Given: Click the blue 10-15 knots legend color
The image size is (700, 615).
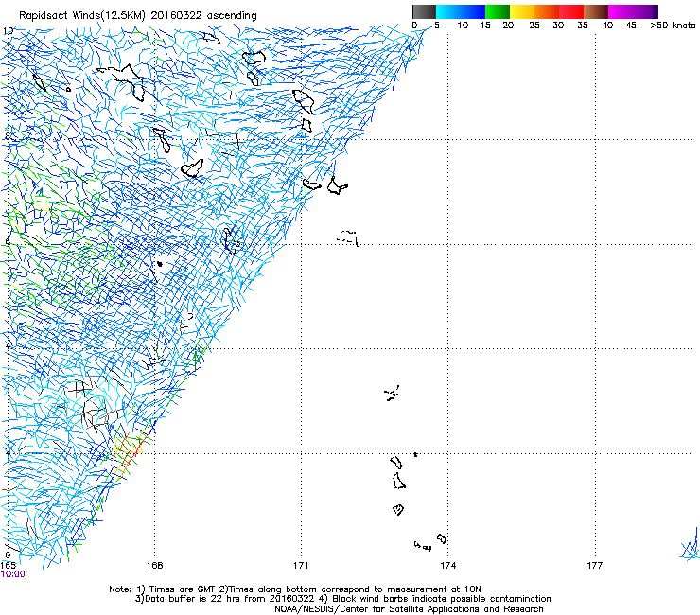Looking at the screenshot, I should tap(473, 11).
